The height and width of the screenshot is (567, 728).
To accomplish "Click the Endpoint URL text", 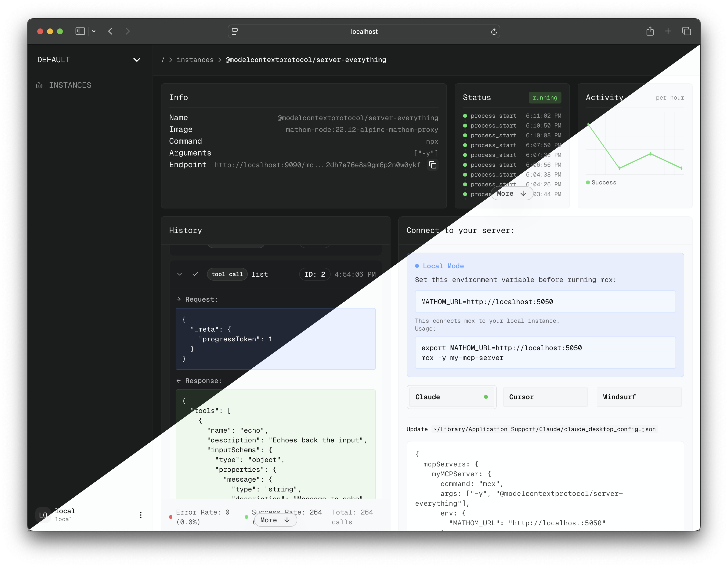I will [317, 165].
